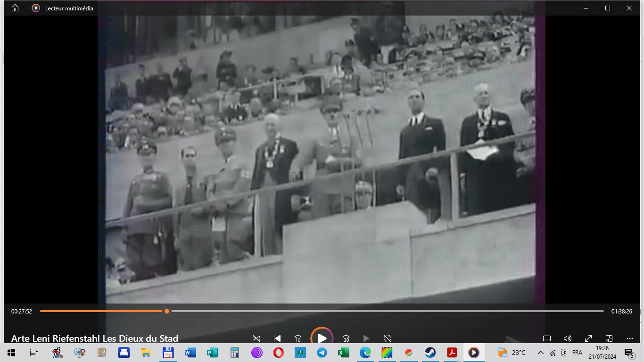Open File Explorer from taskbar

pos(146,352)
